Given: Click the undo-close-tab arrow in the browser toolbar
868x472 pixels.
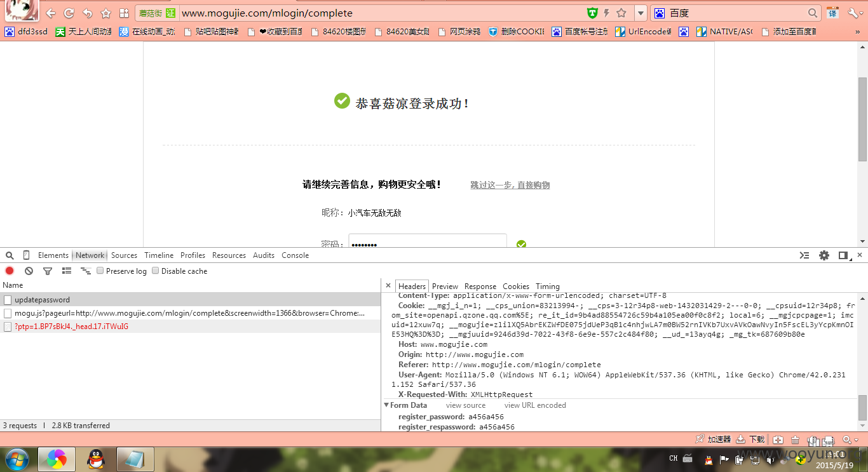Looking at the screenshot, I should [88, 13].
